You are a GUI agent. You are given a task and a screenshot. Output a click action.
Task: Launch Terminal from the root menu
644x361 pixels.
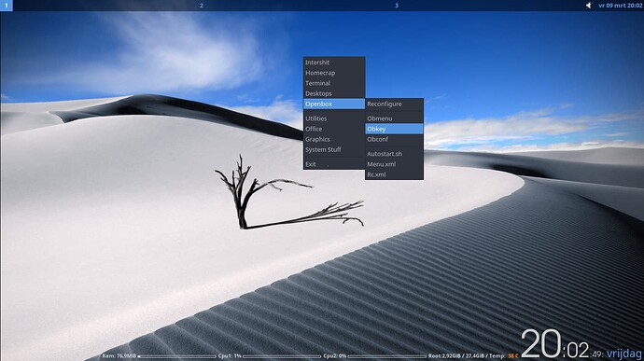click(x=334, y=83)
